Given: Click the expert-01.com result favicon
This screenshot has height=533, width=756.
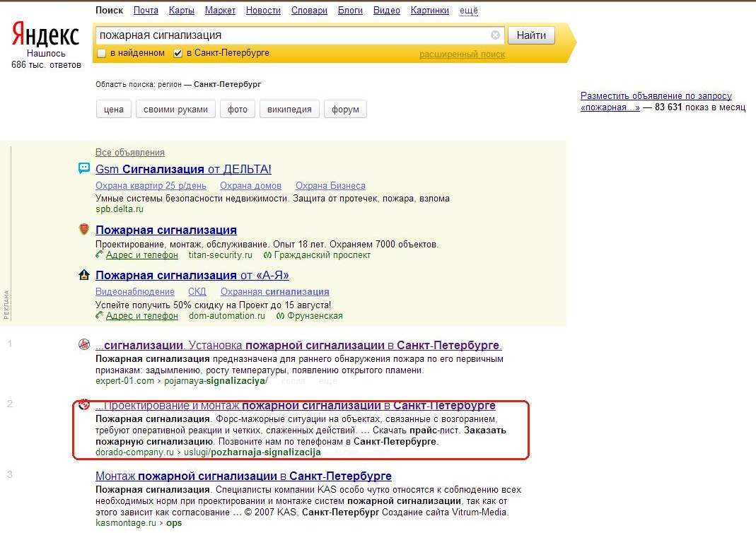Looking at the screenshot, I should 84,344.
